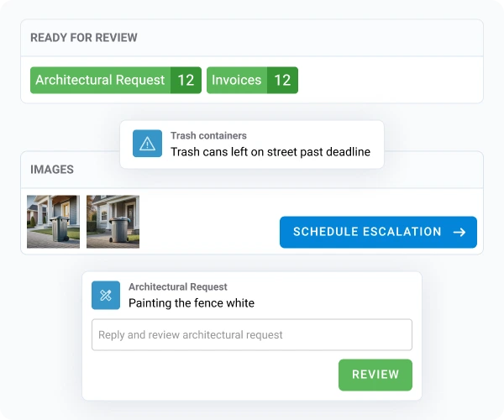
Task: Focus the reply and review input field
Action: coord(251,334)
